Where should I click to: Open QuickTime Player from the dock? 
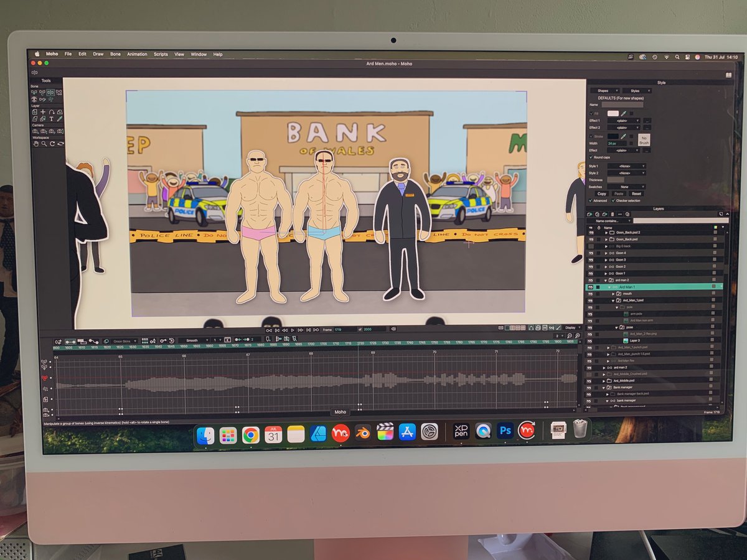(483, 431)
